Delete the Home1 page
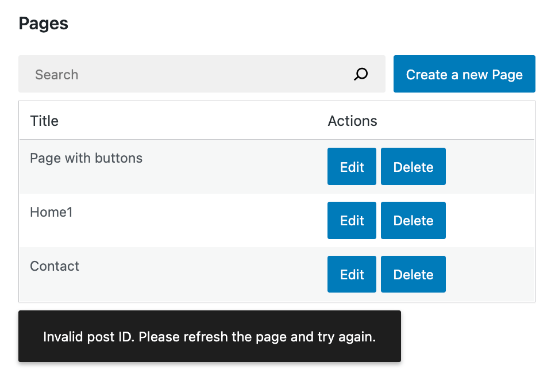555x392 pixels. (x=413, y=220)
